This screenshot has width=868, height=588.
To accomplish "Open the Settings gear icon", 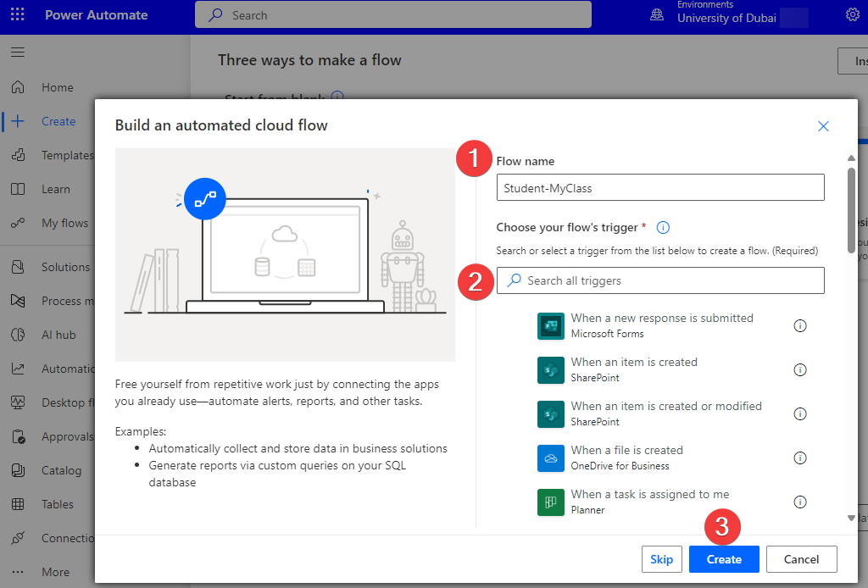I will click(x=853, y=14).
